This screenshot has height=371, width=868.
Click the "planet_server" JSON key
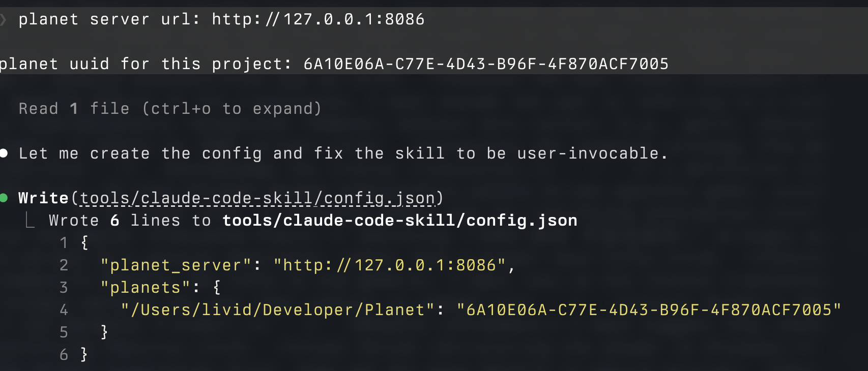(x=176, y=265)
